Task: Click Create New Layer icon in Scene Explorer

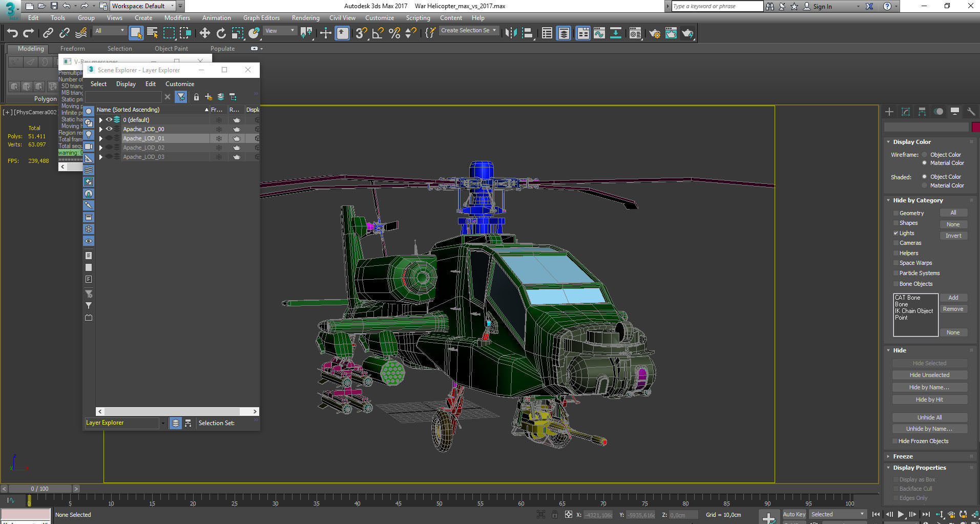Action: point(208,97)
